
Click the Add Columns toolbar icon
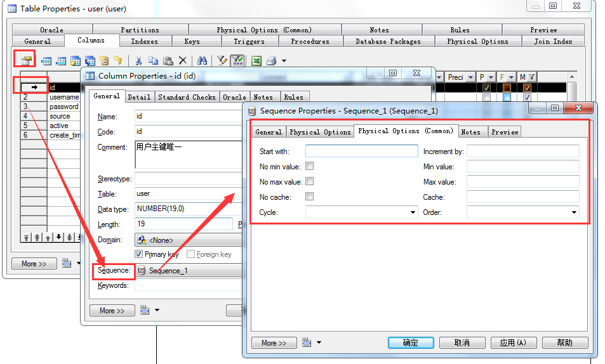click(x=76, y=60)
